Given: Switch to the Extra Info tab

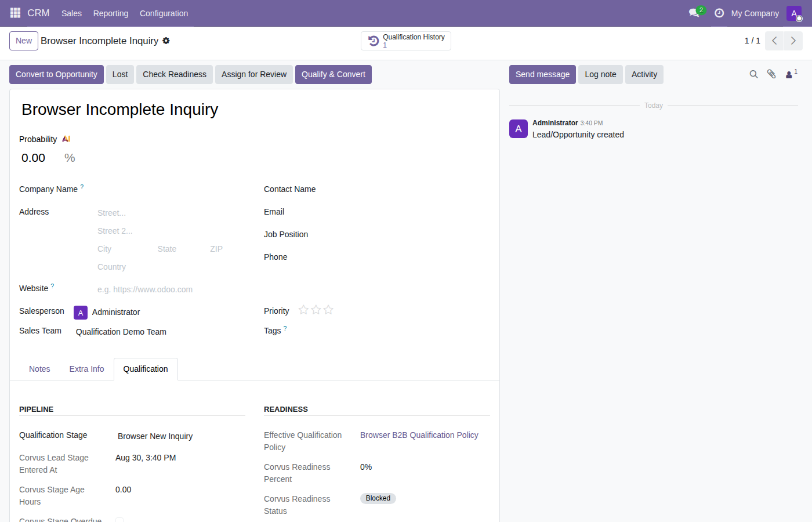Looking at the screenshot, I should [87, 369].
